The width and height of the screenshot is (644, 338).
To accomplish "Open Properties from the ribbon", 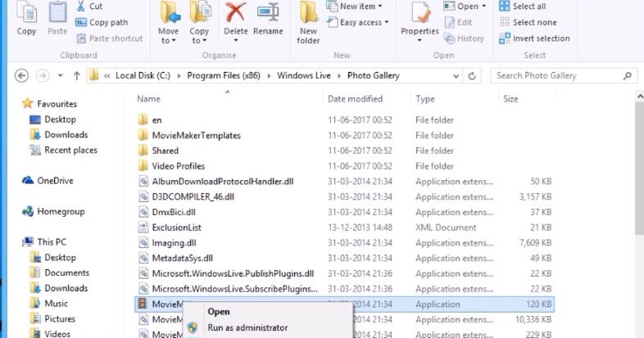I will point(420,23).
